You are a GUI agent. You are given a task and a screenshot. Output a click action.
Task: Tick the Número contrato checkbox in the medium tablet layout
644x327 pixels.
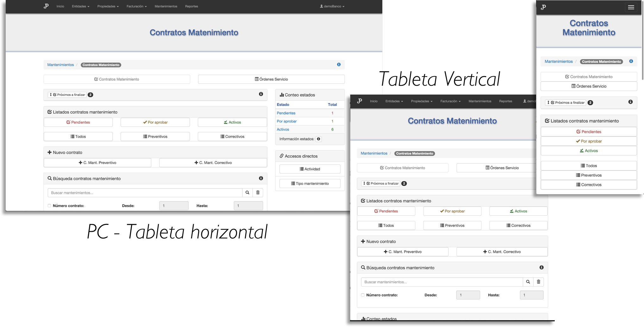pyautogui.click(x=363, y=295)
